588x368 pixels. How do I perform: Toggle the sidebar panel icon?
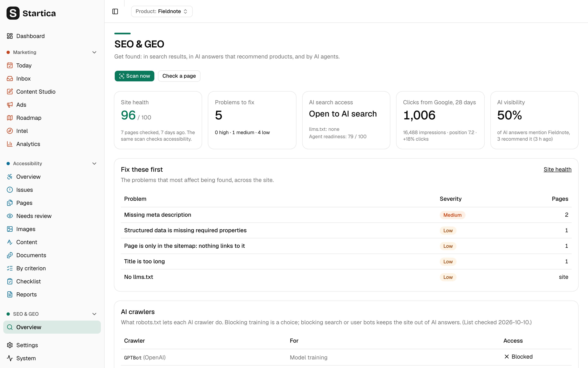pyautogui.click(x=115, y=11)
